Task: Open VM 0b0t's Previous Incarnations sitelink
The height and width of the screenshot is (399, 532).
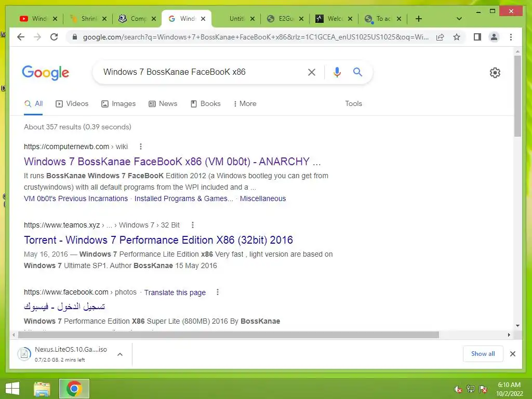Action: (76, 198)
